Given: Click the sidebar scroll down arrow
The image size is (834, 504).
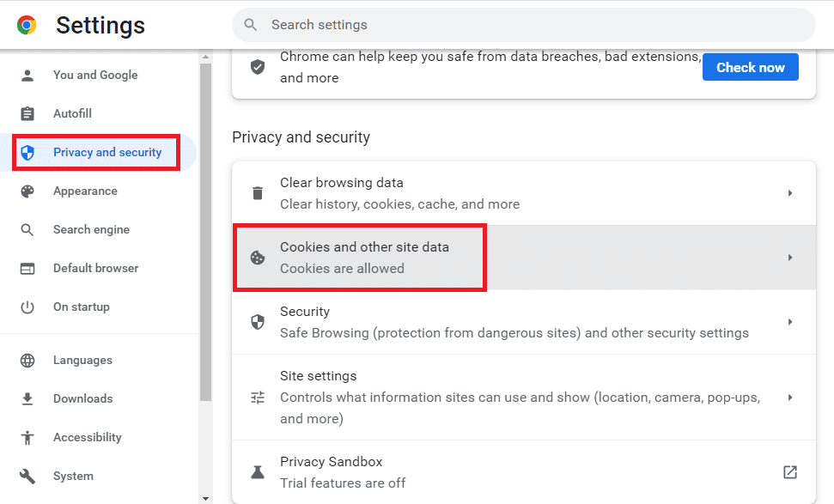Looking at the screenshot, I should [206, 499].
